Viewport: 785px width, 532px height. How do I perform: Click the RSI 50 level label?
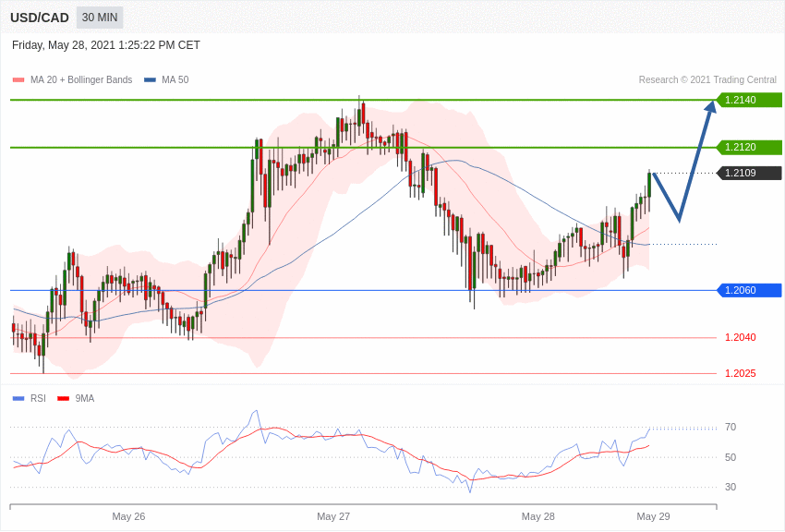731,457
